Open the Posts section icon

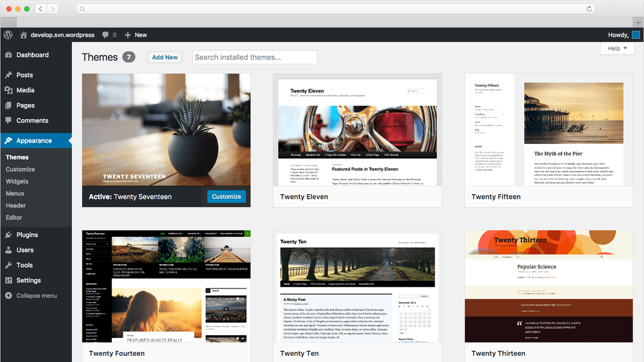point(9,75)
